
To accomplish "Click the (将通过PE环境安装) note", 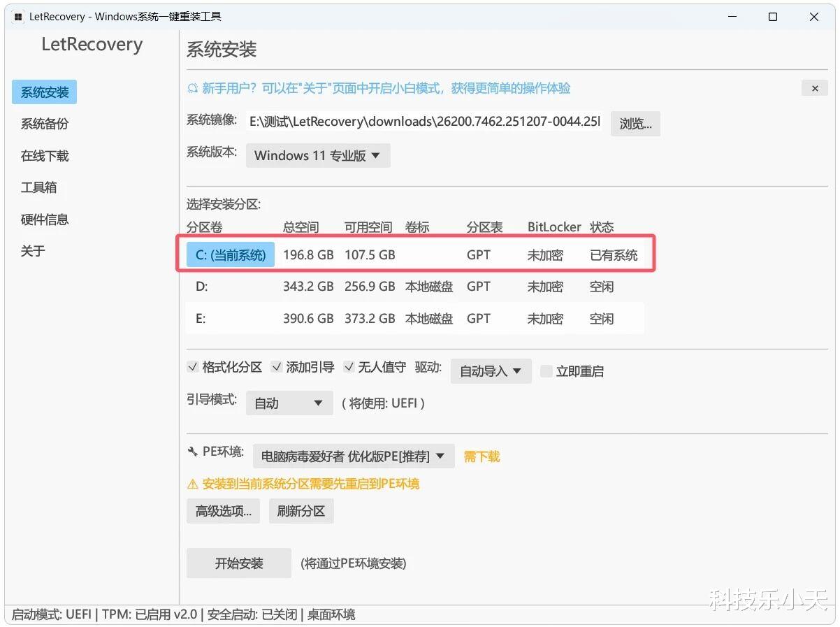I will (353, 563).
